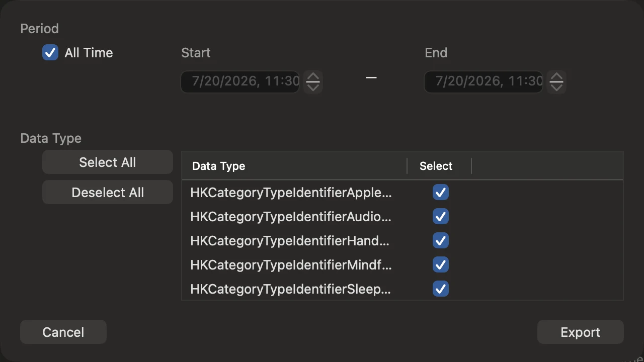Click the Export button
Viewport: 644px width, 362px height.
(581, 332)
